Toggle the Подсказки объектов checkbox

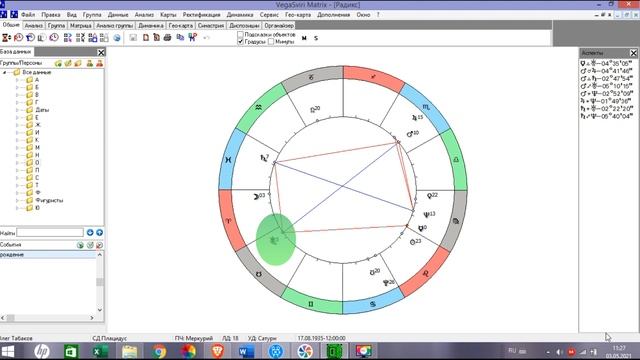pos(240,35)
